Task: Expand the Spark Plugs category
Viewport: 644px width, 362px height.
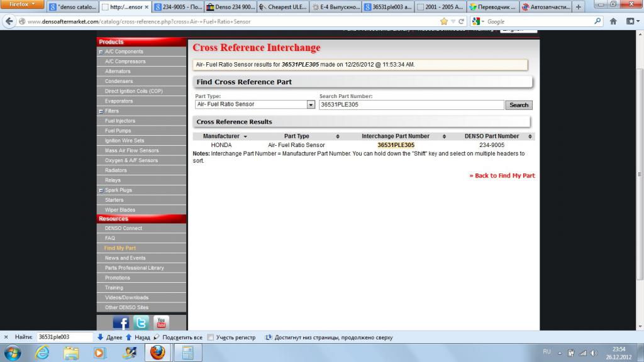Action: 101,190
